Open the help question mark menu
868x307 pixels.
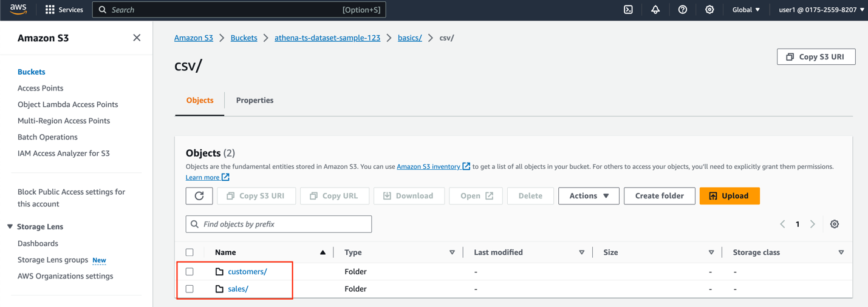(683, 10)
